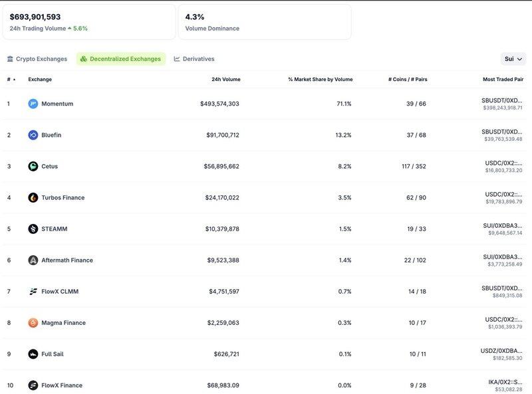
Task: Click the Turbos Finance flame icon
Action: (x=33, y=197)
